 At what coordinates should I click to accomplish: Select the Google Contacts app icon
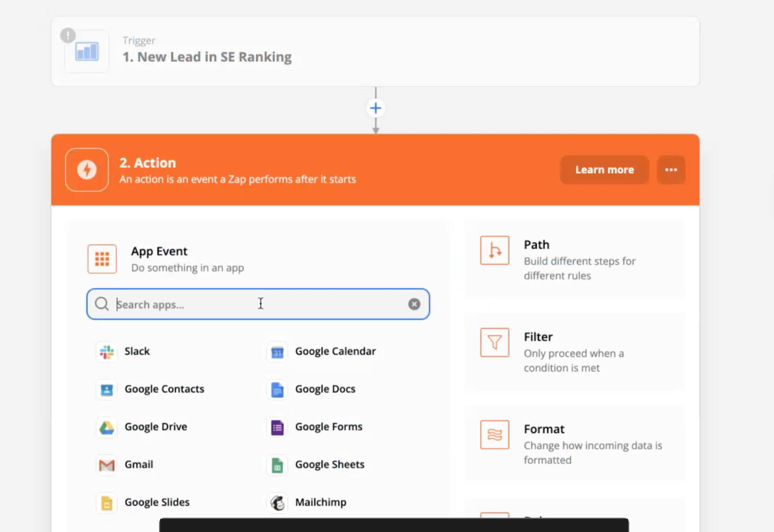point(106,389)
